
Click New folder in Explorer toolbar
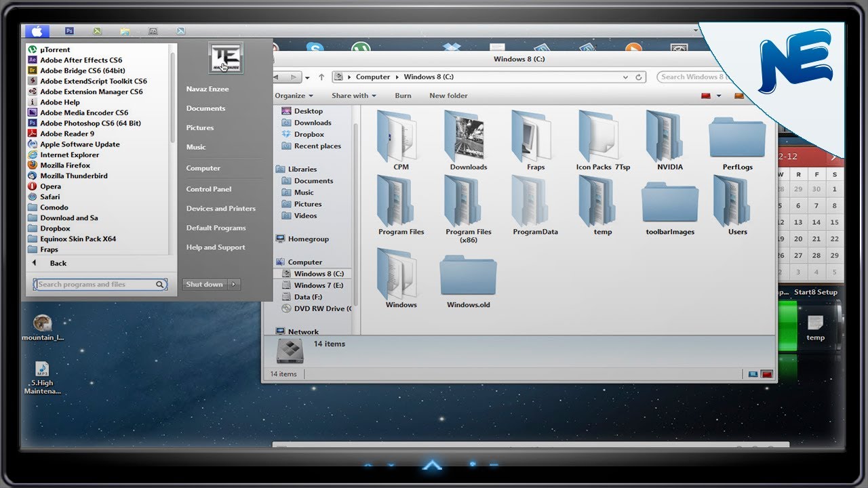448,96
